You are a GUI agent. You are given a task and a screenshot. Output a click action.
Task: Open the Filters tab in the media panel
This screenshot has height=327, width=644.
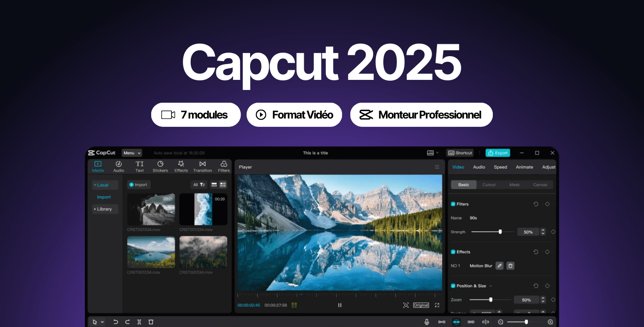pos(224,166)
